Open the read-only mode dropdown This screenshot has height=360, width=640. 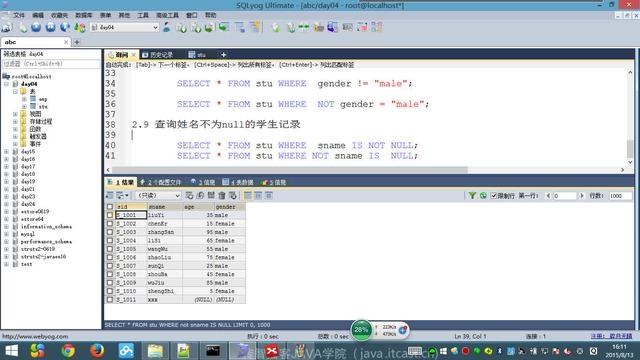pos(158,196)
